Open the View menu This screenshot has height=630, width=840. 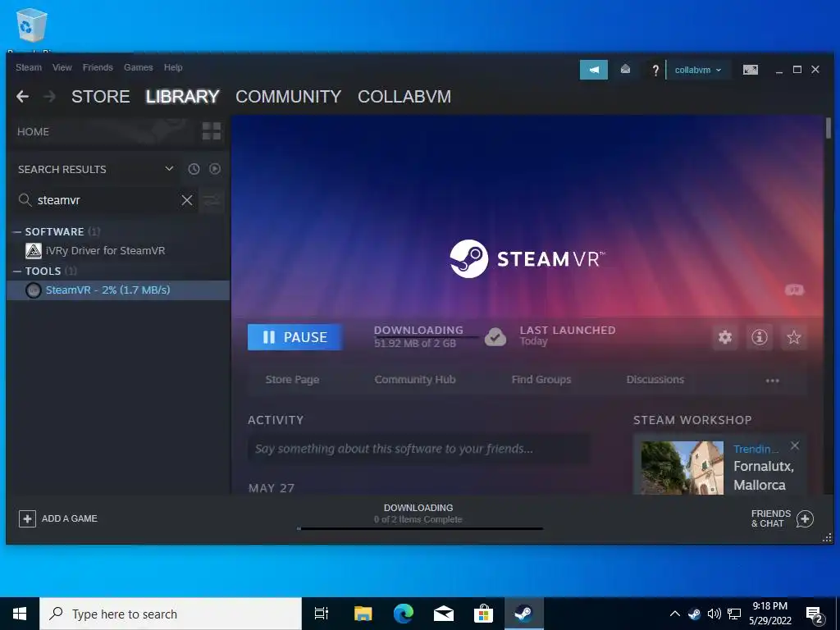(x=62, y=67)
